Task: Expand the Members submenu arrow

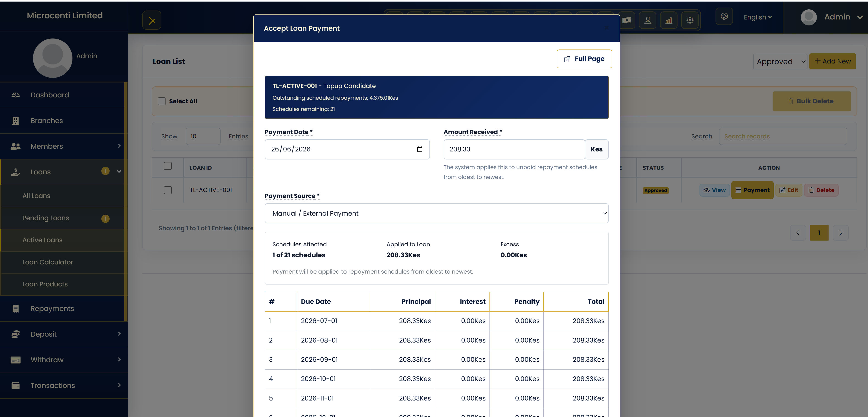Action: [119, 146]
